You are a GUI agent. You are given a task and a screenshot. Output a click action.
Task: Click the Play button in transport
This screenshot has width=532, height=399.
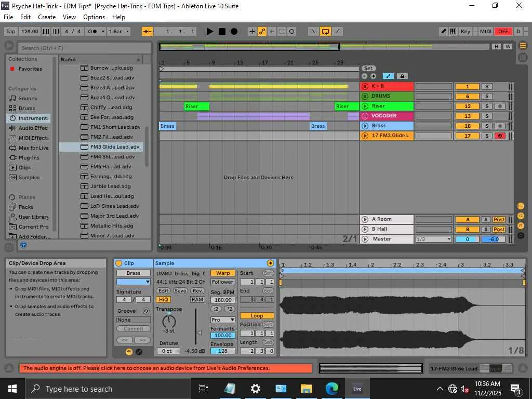tap(210, 32)
